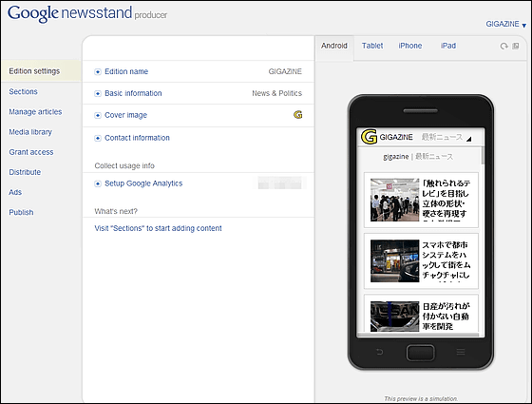Click the GIGAZINE title in phone preview

coord(396,137)
